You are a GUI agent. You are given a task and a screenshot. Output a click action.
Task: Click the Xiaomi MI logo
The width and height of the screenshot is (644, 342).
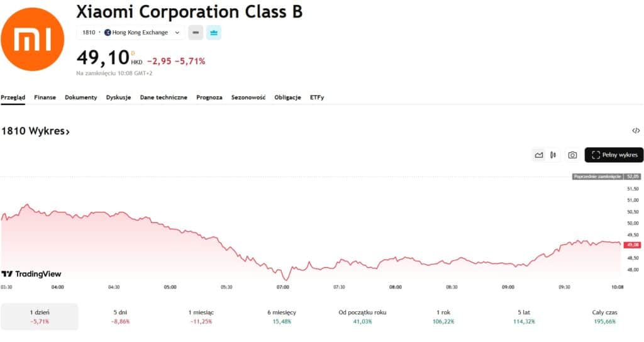pyautogui.click(x=33, y=40)
